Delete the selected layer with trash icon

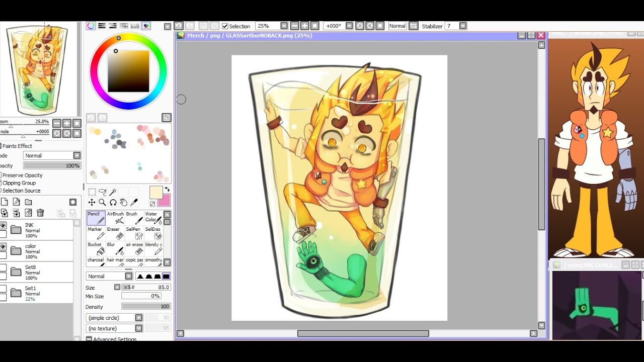40,213
